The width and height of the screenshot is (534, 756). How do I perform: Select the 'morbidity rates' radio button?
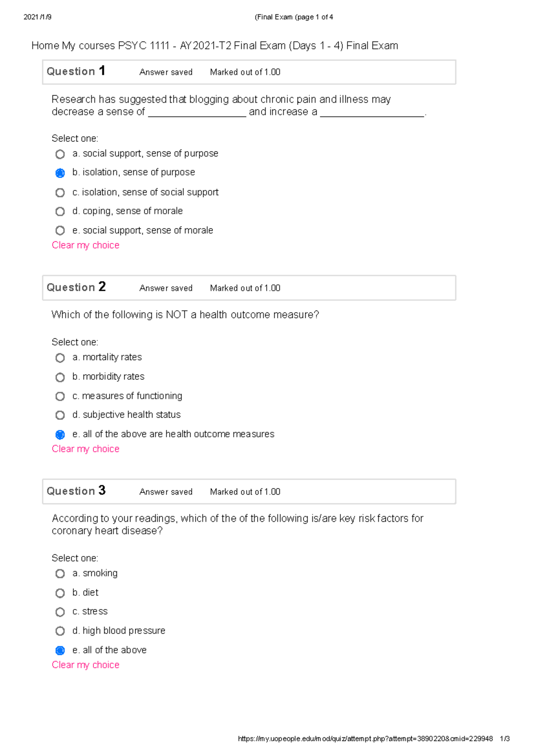[60, 377]
